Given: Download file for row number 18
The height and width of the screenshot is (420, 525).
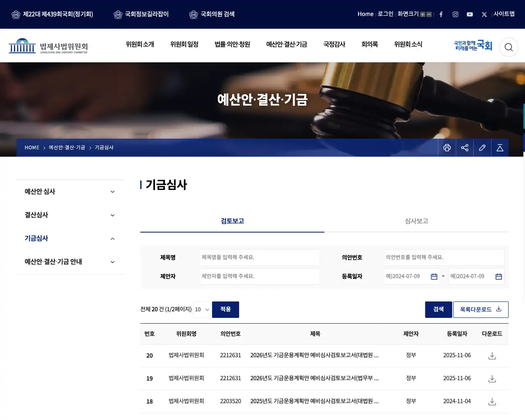Looking at the screenshot, I should pos(492,402).
